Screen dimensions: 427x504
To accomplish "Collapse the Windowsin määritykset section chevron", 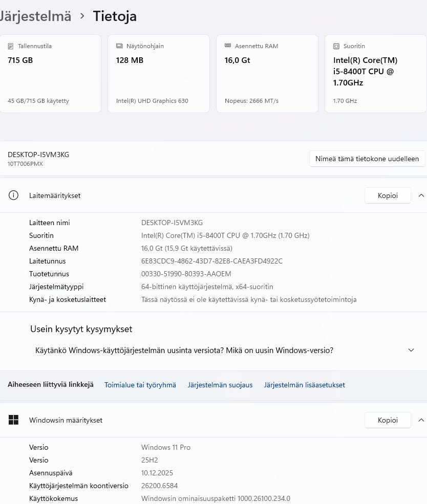I will coord(421,420).
